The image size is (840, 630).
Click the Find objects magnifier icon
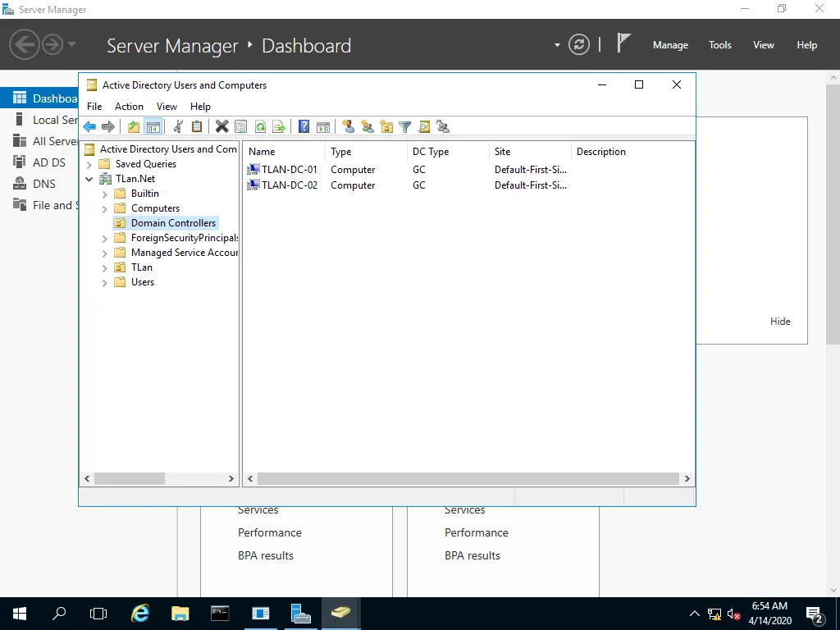(x=424, y=127)
